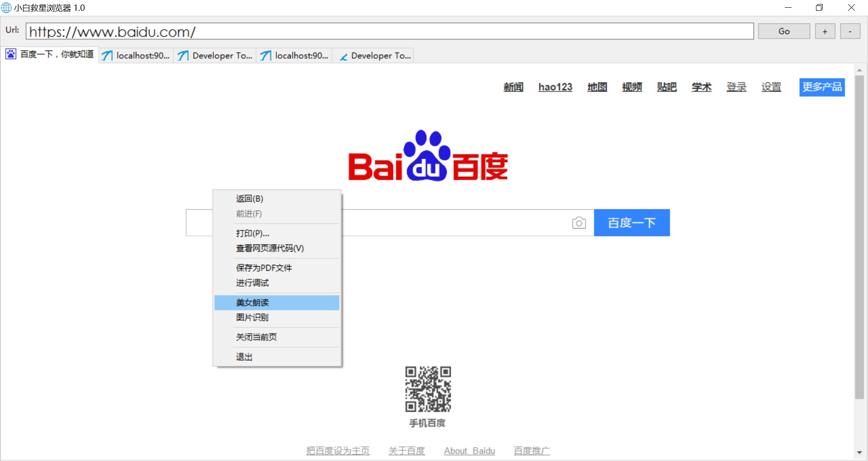Open the first Developer To... tab
868x461 pixels.
pyautogui.click(x=215, y=56)
